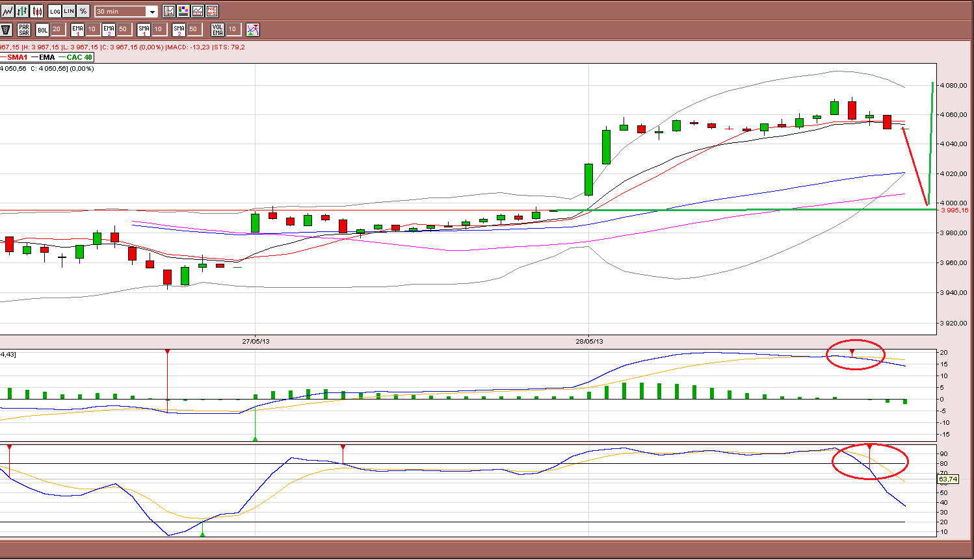Click the STS: 79,2 readout
The image size is (974, 560).
[x=230, y=47]
